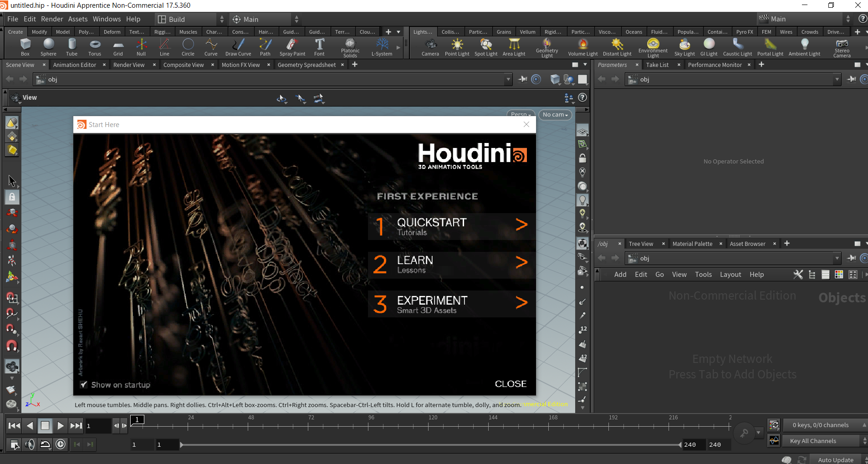Click the CLOSE button in Start Here

pos(511,384)
